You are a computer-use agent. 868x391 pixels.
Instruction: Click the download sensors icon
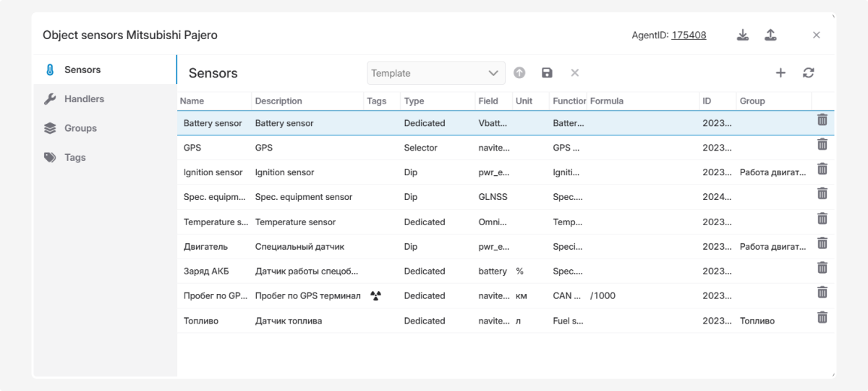pos(743,35)
